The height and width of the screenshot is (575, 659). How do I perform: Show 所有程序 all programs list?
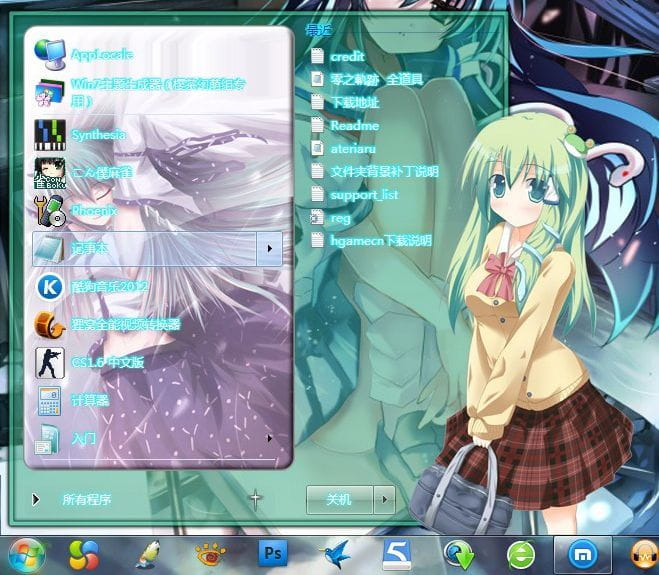pyautogui.click(x=85, y=499)
